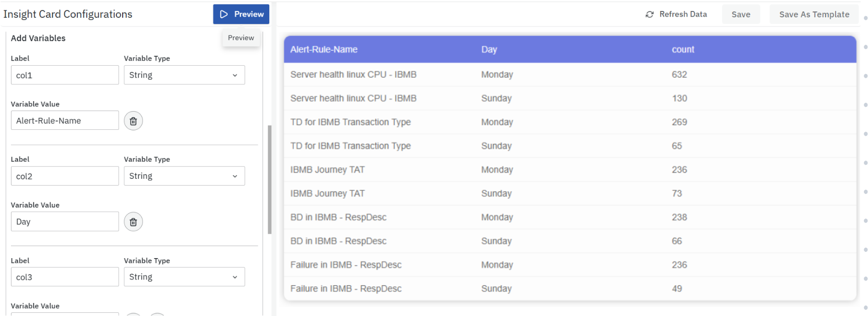Click the count column header
This screenshot has height=316, width=868.
click(x=683, y=50)
